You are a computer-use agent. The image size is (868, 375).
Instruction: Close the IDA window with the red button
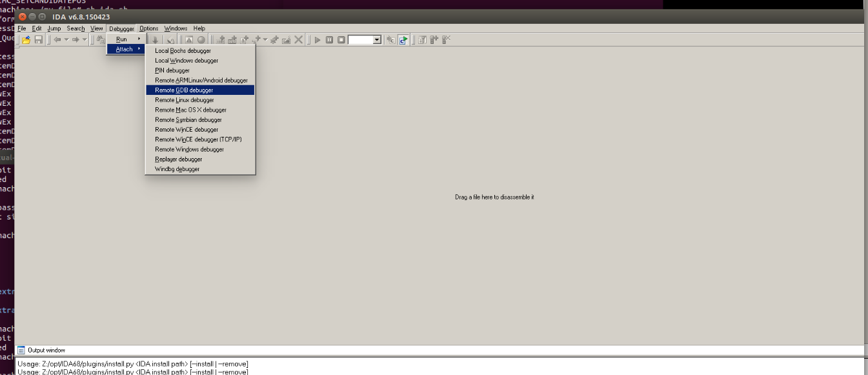click(23, 16)
